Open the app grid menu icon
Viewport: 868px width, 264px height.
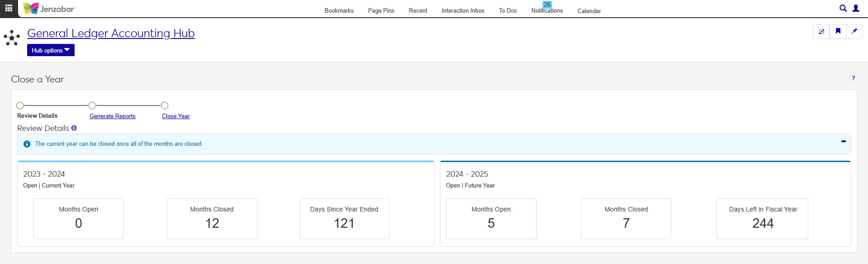point(9,8)
